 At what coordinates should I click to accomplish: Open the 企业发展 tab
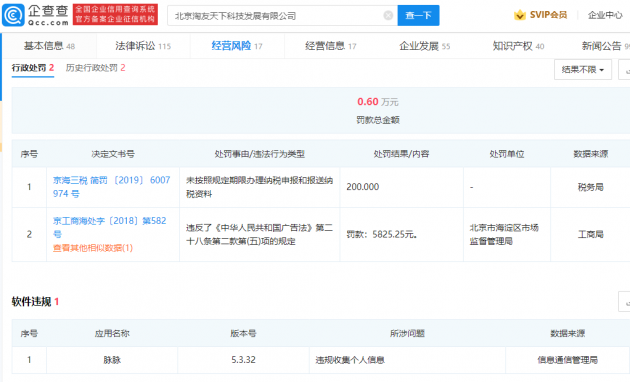pos(424,46)
